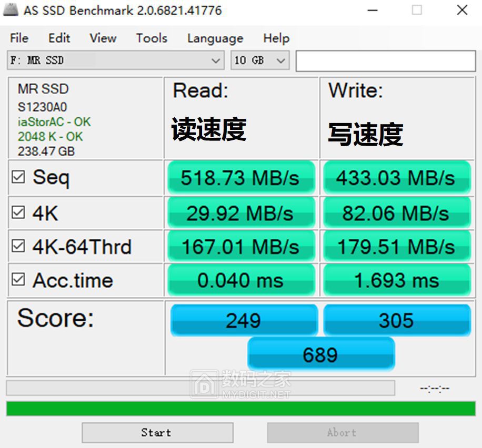Expand the F: MR SSD drive dropdown
The height and width of the screenshot is (448, 482).
tap(116, 60)
